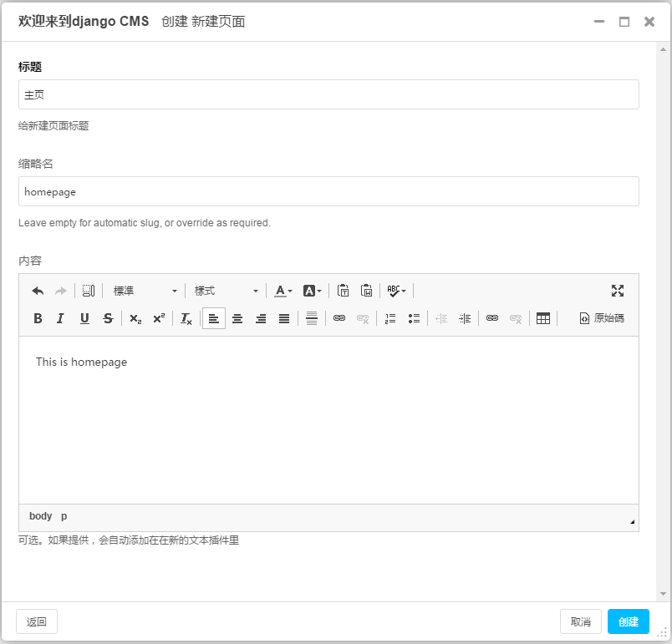Viewport: 672px width, 644px height.
Task: Click the remove format icon
Action: point(186,318)
